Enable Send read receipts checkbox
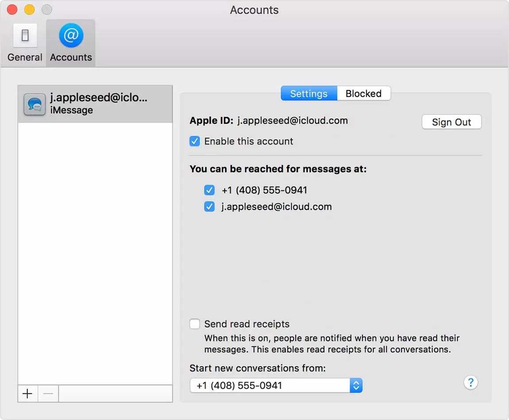Image resolution: width=509 pixels, height=420 pixels. click(195, 324)
